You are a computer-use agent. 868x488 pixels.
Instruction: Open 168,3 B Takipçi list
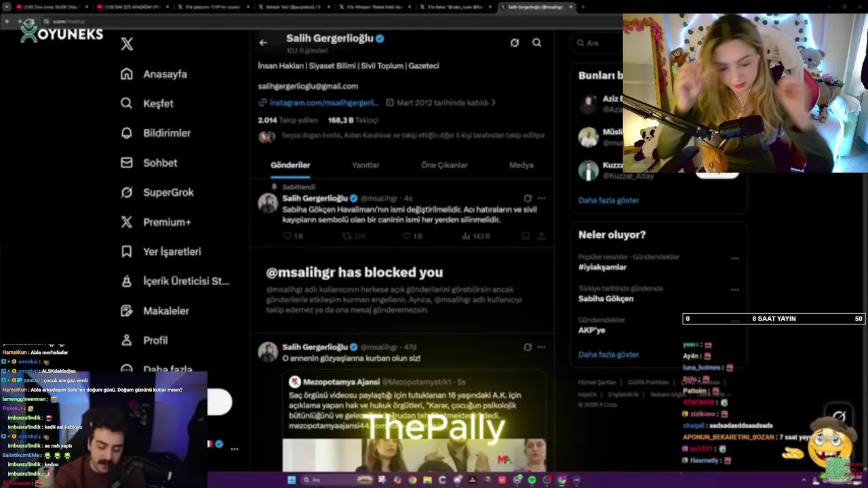[x=353, y=120]
